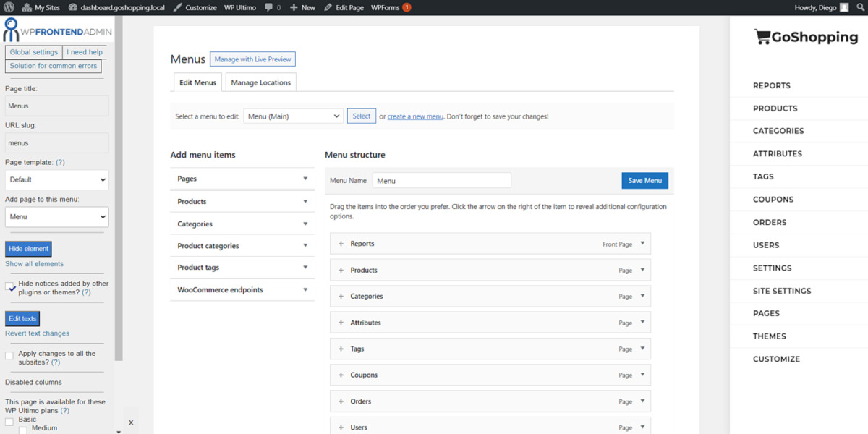The width and height of the screenshot is (868, 434).
Task: Click the GoShopping cart logo
Action: coord(762,36)
